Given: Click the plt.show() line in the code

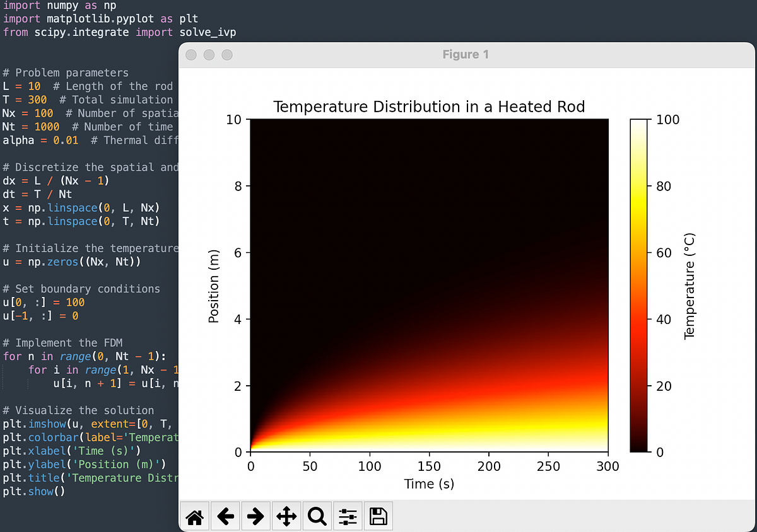Looking at the screenshot, I should pos(33,491).
